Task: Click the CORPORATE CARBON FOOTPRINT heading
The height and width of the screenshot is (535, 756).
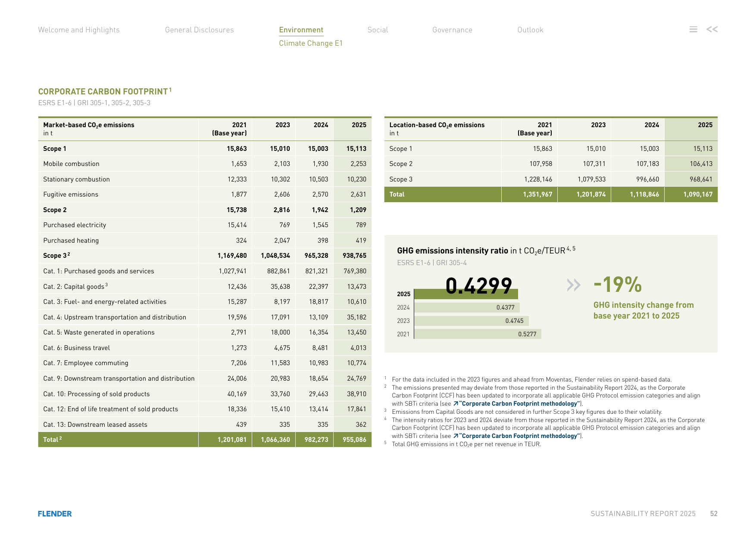Action: pyautogui.click(x=105, y=91)
